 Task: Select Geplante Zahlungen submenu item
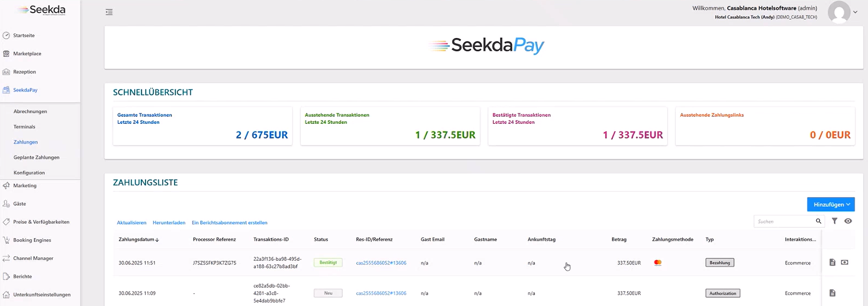pyautogui.click(x=36, y=157)
